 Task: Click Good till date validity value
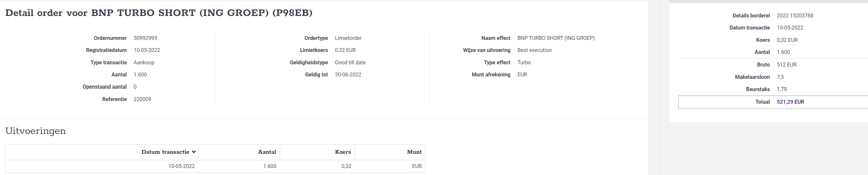point(350,62)
